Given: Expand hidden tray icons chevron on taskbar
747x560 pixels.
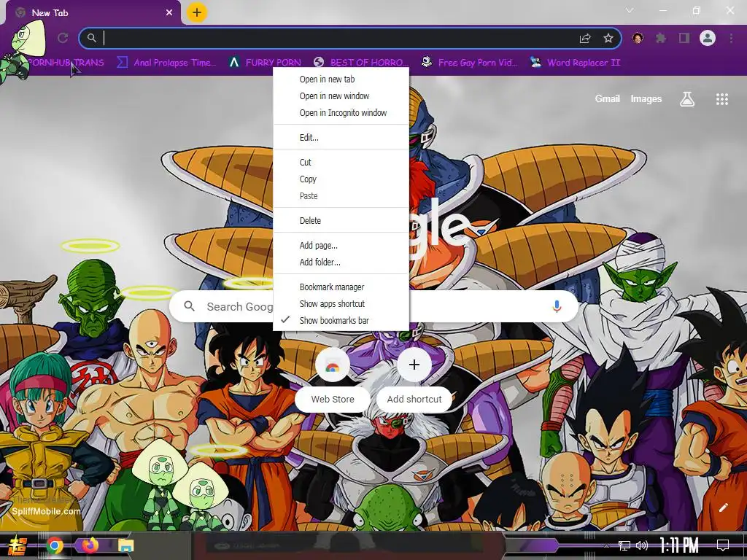Looking at the screenshot, I should point(606,545).
